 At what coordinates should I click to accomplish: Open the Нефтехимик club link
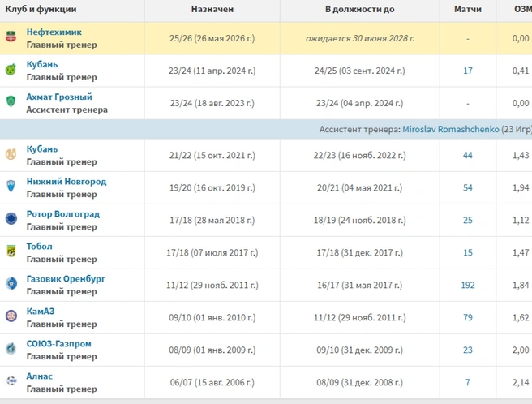pyautogui.click(x=54, y=32)
